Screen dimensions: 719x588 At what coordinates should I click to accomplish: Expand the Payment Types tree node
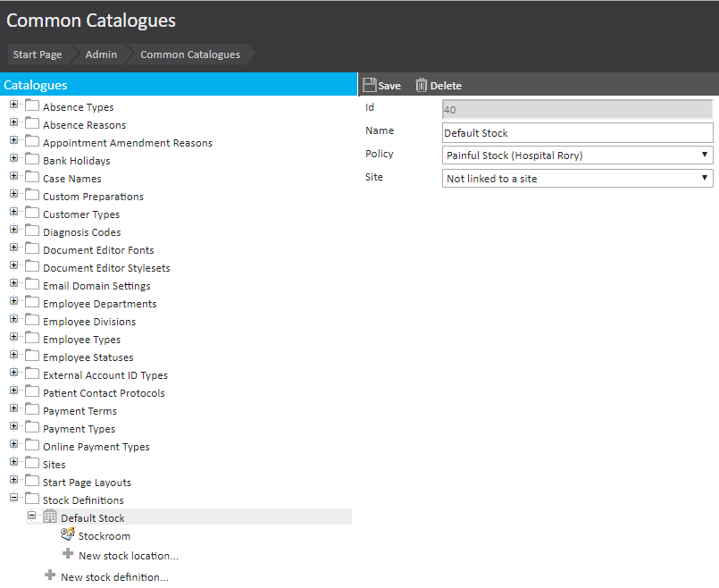14,428
